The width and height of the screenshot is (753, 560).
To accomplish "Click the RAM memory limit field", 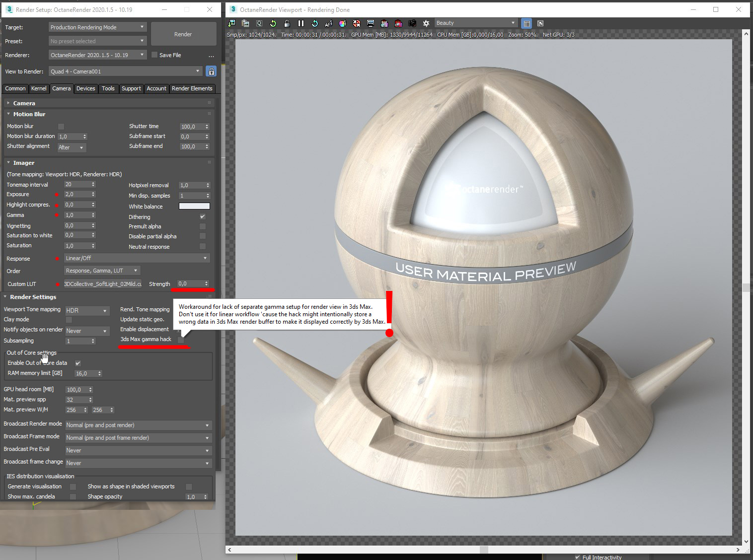I will click(x=85, y=374).
